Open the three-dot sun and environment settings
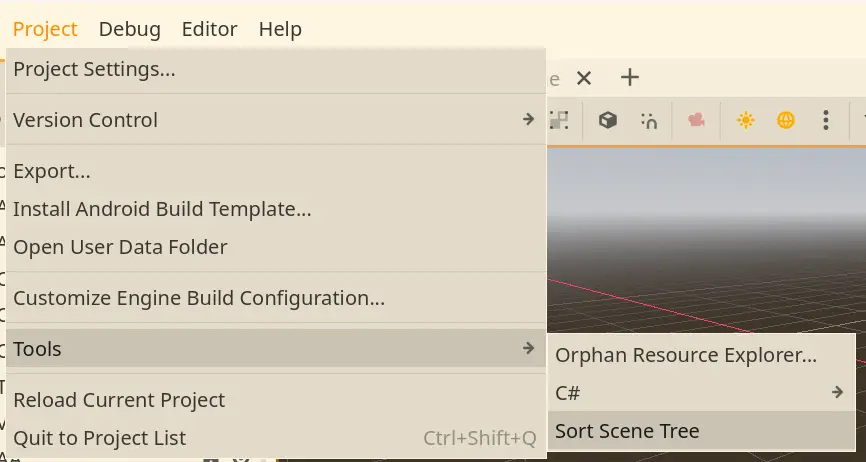866x462 pixels. [826, 120]
